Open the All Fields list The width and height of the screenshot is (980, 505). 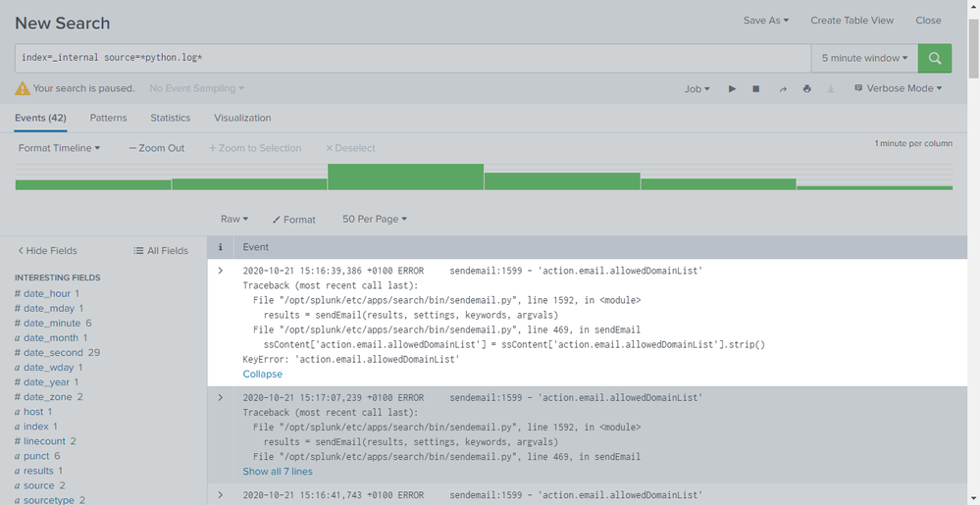tap(161, 251)
